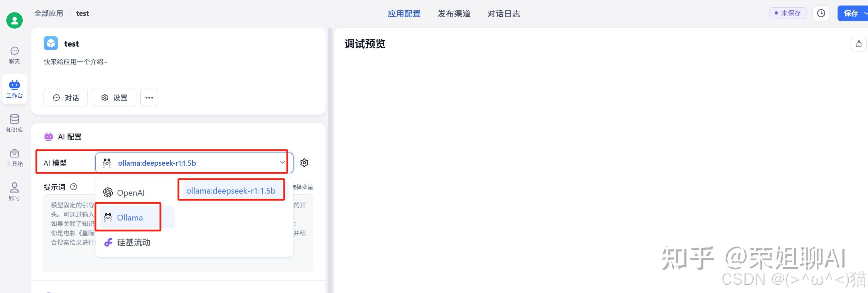
Task: Choose Ollama provider in the model list
Action: click(x=137, y=217)
